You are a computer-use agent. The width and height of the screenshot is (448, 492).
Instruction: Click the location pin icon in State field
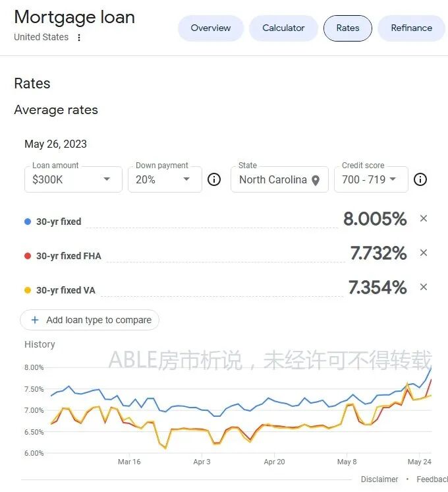[x=316, y=180]
